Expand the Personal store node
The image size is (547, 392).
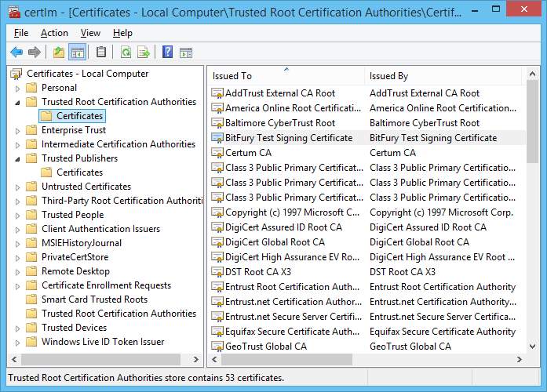17,88
